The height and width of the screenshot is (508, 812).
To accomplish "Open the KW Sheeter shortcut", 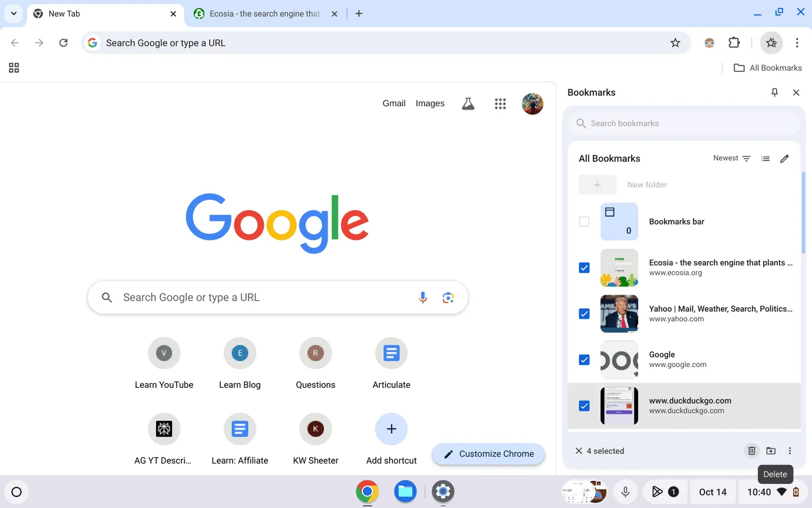I will click(316, 439).
